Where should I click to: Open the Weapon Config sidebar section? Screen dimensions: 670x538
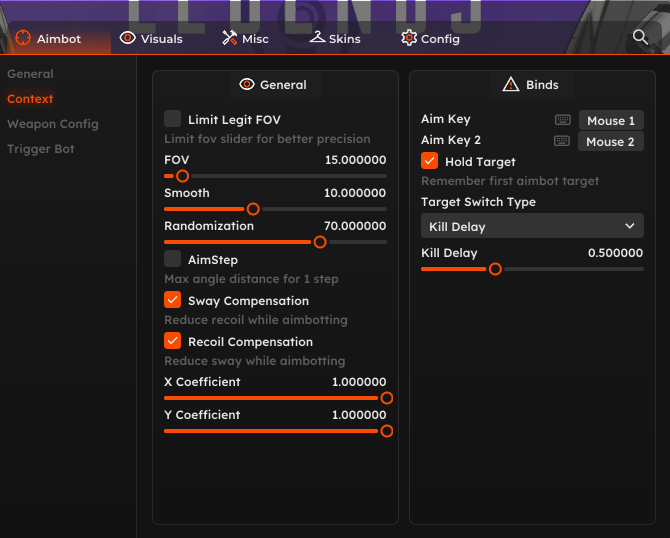tap(53, 124)
